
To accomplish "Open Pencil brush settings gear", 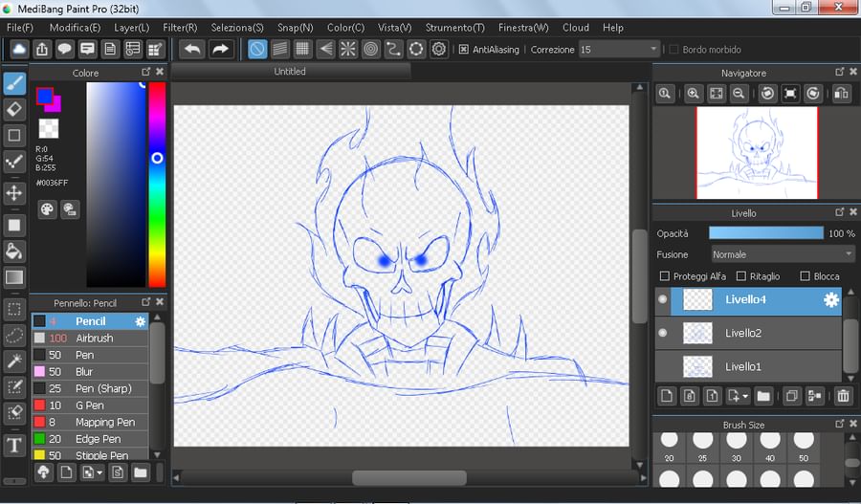I will (140, 321).
